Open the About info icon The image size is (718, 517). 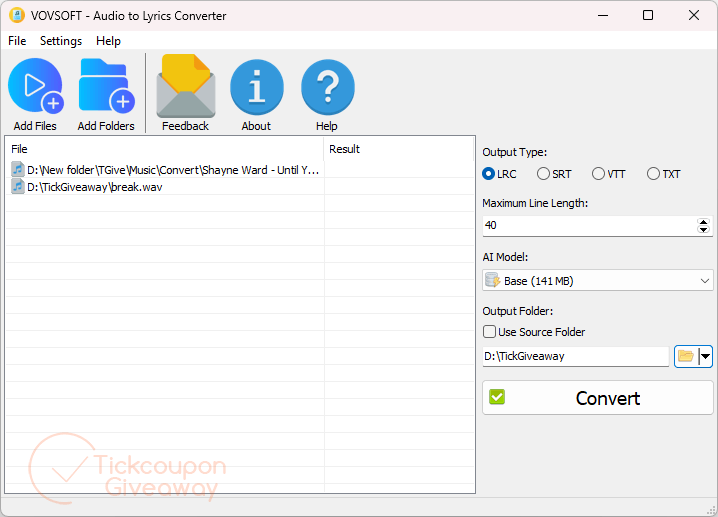(256, 87)
